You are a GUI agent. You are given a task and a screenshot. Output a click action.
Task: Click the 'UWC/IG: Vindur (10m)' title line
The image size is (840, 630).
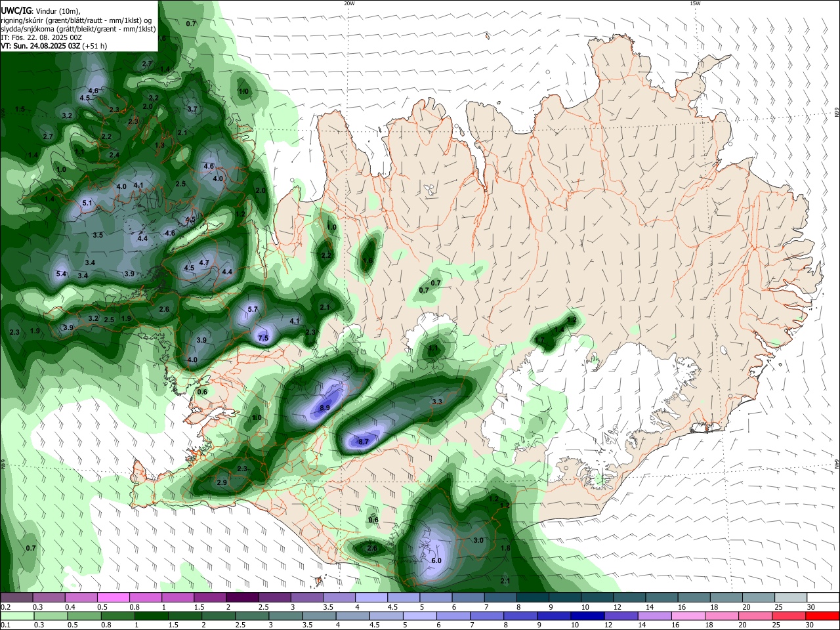click(x=41, y=10)
